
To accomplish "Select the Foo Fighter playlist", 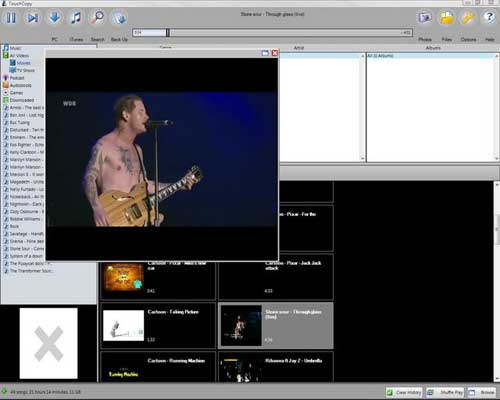I will [26, 145].
